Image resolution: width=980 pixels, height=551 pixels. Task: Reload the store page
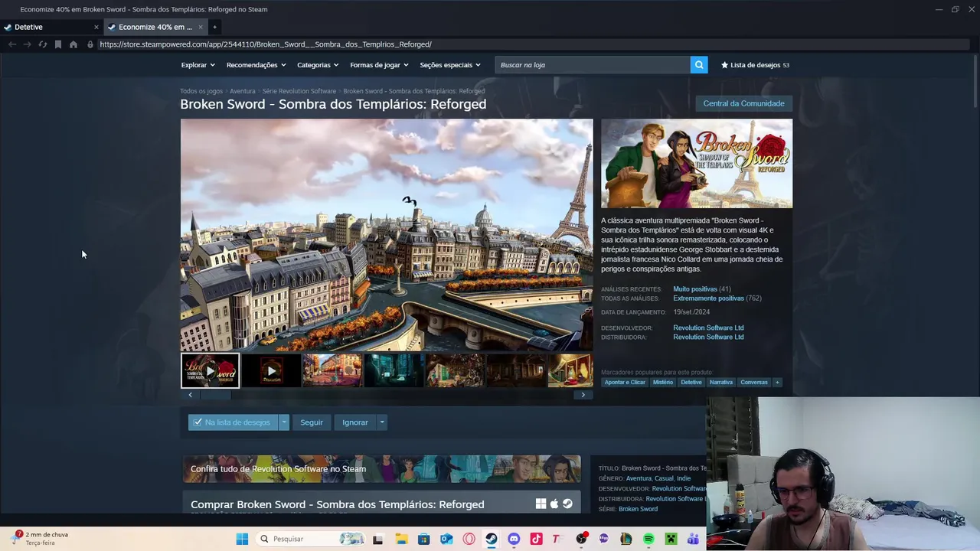tap(43, 44)
